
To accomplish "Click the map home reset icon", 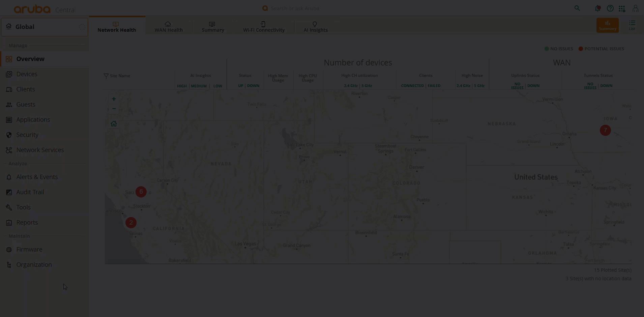I will click(x=114, y=124).
